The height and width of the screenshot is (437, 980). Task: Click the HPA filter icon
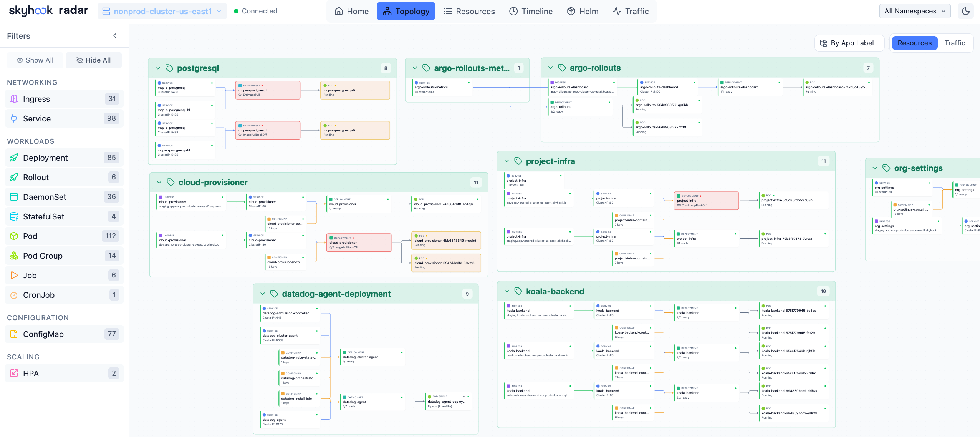tap(14, 373)
